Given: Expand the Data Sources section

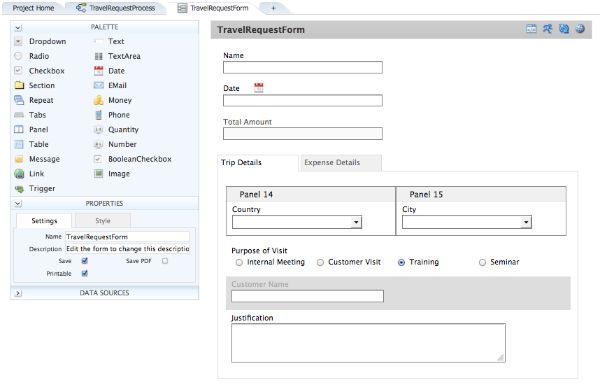Looking at the screenshot, I should [x=18, y=293].
